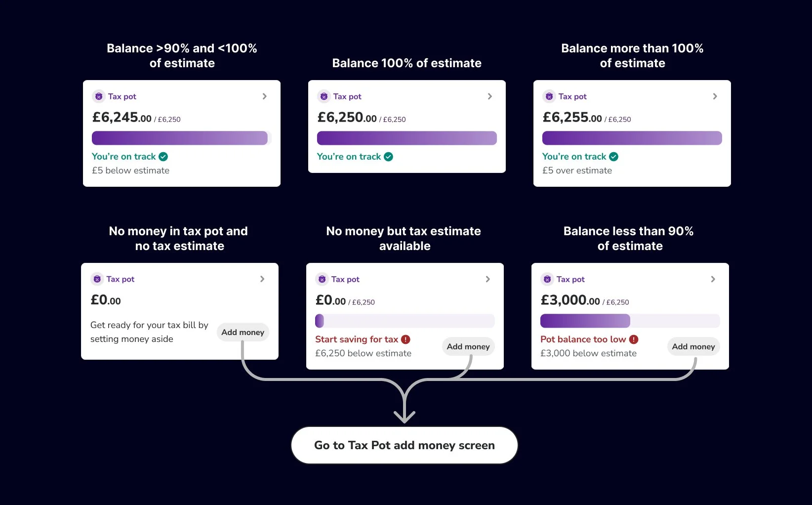This screenshot has height=505, width=812.
Task: Open the £6,250.00 Tax pot via chevron
Action: (x=490, y=96)
